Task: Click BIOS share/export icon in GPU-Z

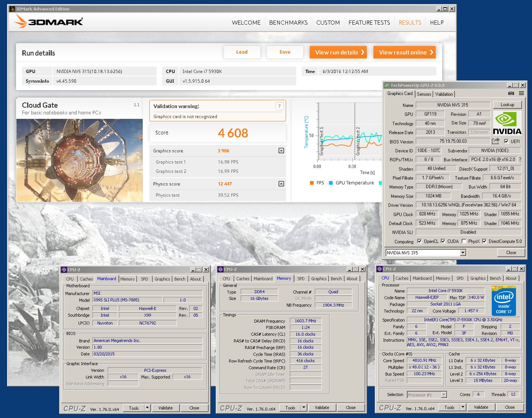Action: coord(496,141)
